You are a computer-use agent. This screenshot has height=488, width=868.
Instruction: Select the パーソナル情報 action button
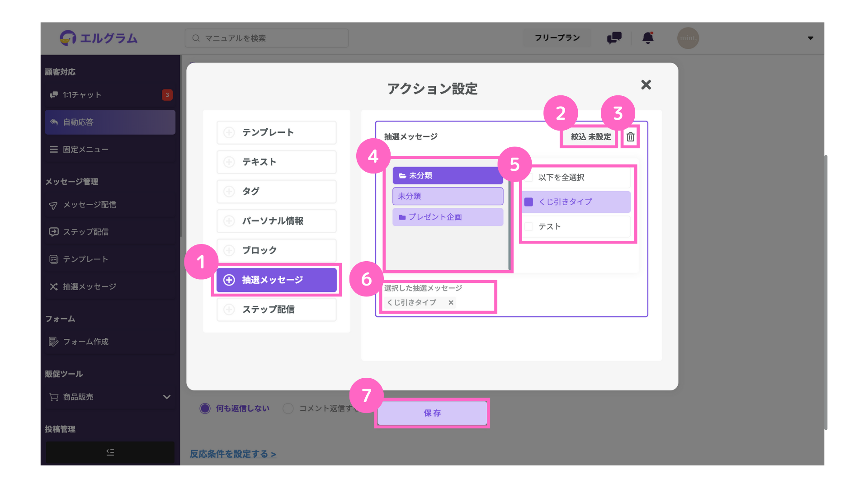pos(277,221)
